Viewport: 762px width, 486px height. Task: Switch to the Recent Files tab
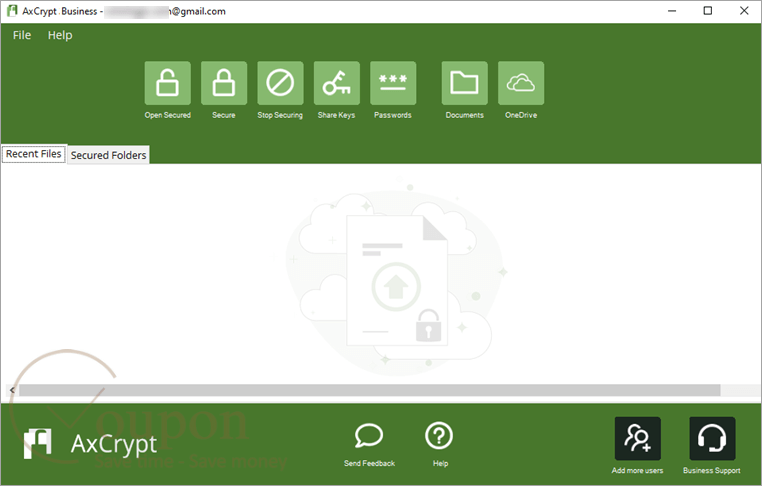[34, 154]
